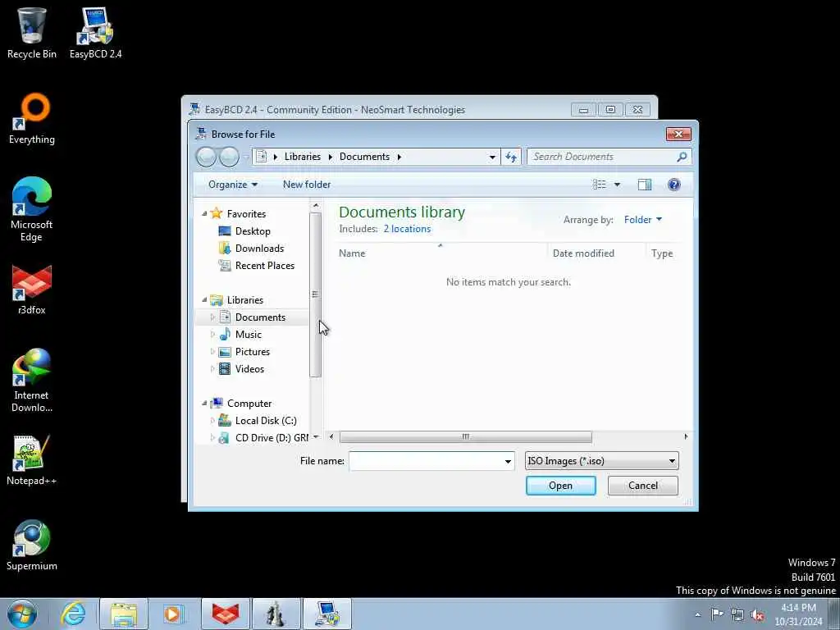Click New folder in the toolbar

tap(307, 185)
